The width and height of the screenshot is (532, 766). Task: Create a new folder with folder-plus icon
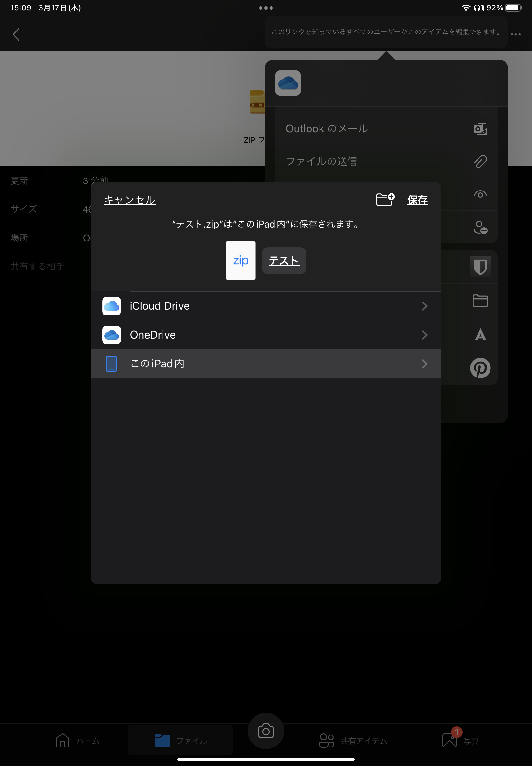pos(385,200)
